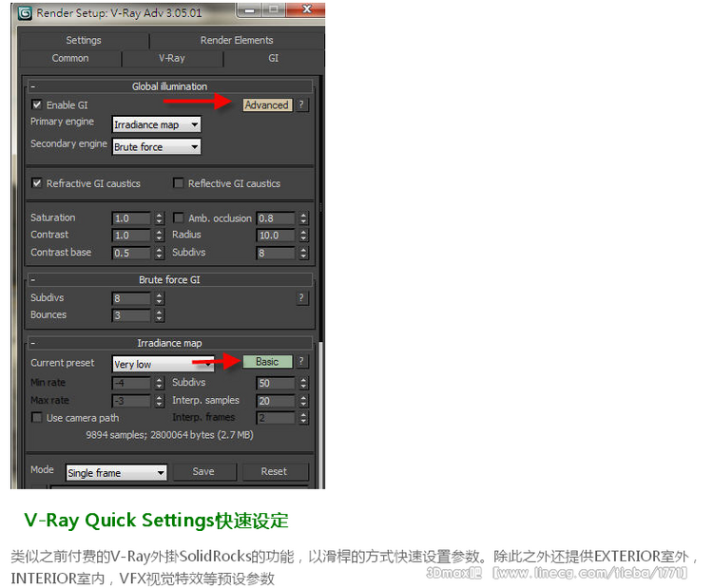Switch to the V-Ray tab
This screenshot has width=713, height=588.
172,58
